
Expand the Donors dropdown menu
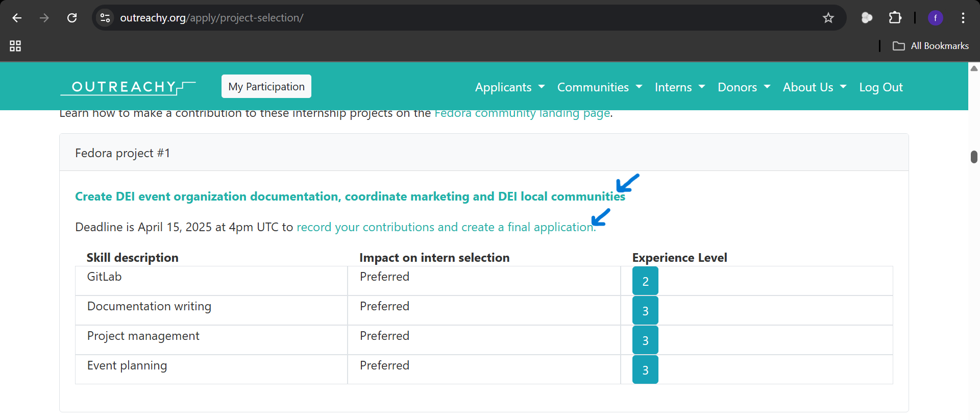744,87
